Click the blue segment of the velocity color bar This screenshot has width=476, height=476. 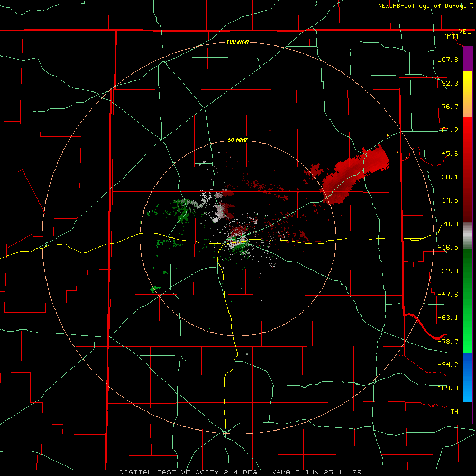pyautogui.click(x=467, y=377)
